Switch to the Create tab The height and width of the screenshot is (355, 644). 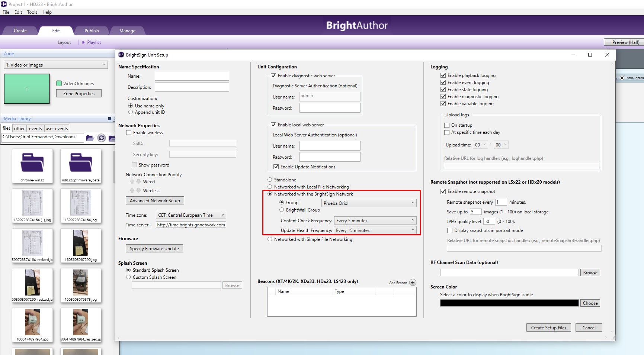tap(20, 31)
